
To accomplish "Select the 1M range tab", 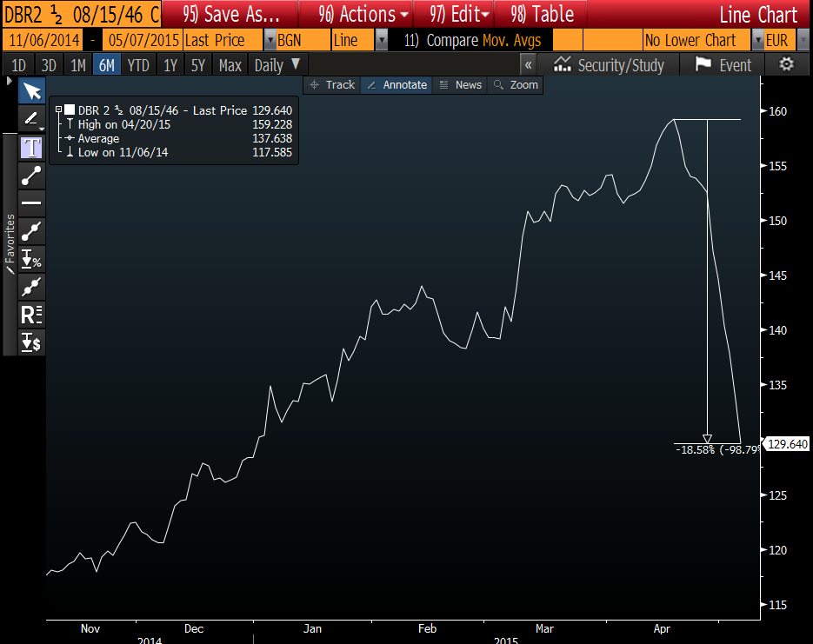I will click(77, 65).
